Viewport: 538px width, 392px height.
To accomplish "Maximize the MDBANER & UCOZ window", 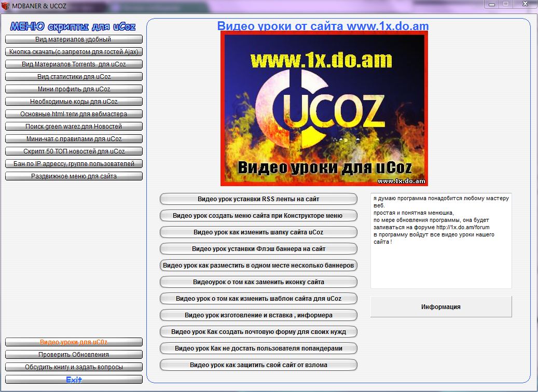I will point(506,4).
